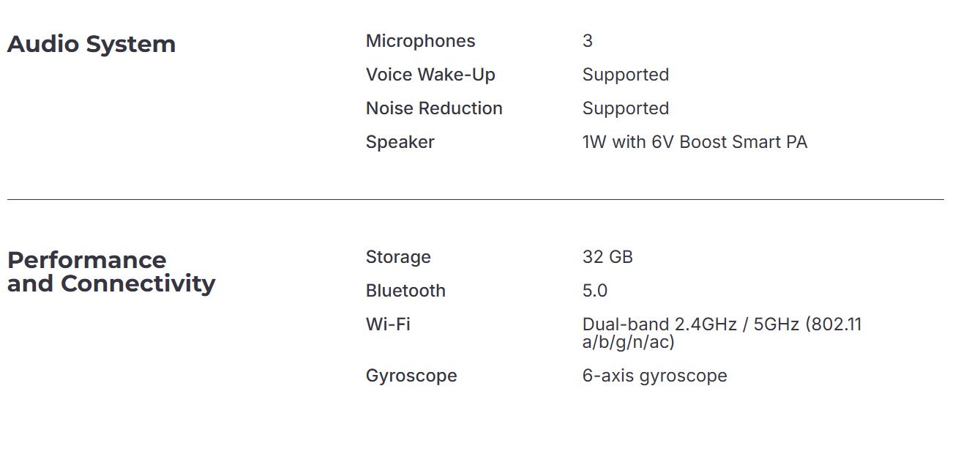This screenshot has height=457, width=980.
Task: Select the Supported value beside Voice Wake-Up
Action: pos(625,75)
